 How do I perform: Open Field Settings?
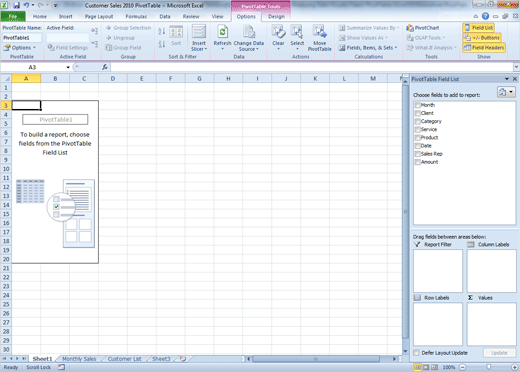click(68, 48)
